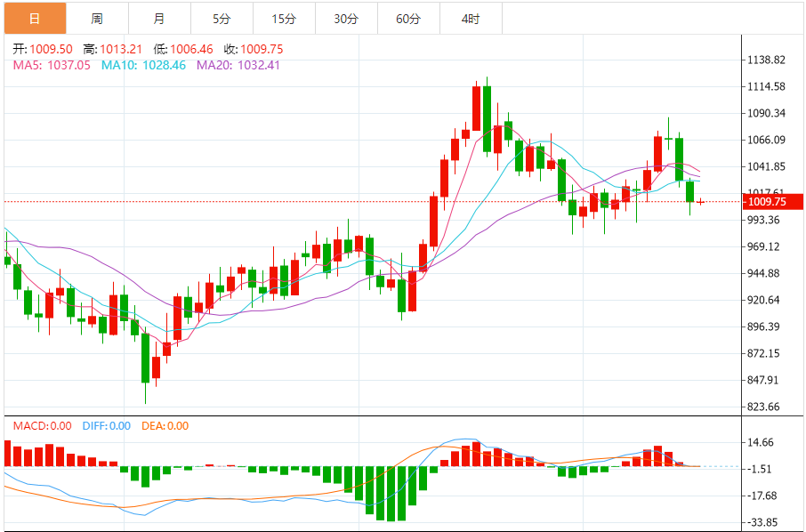Image resolution: width=806 pixels, height=532 pixels.
Task: Switch to the 周 weekly tab
Action: tap(97, 19)
